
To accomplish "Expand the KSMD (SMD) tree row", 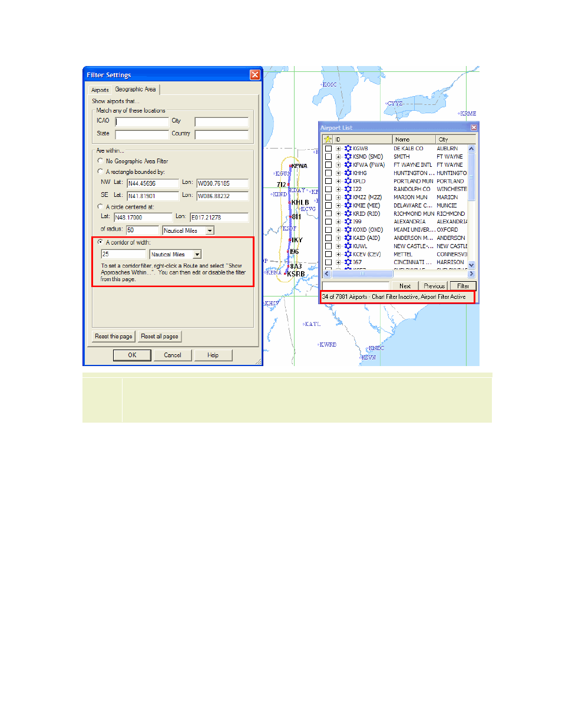I will (x=339, y=157).
